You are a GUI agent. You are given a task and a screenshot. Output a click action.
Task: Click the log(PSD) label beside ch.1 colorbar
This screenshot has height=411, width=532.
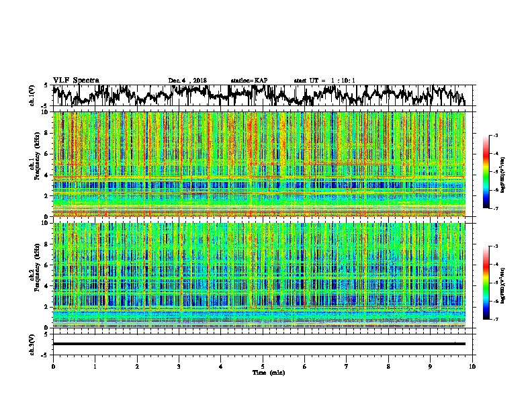click(503, 175)
